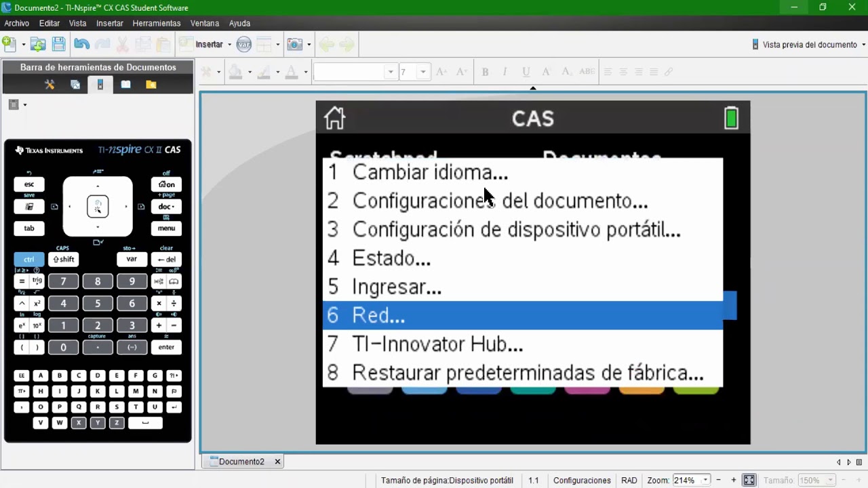868x488 pixels.
Task: Select the TI-SmartView handheld panel icon
Action: coord(100,85)
